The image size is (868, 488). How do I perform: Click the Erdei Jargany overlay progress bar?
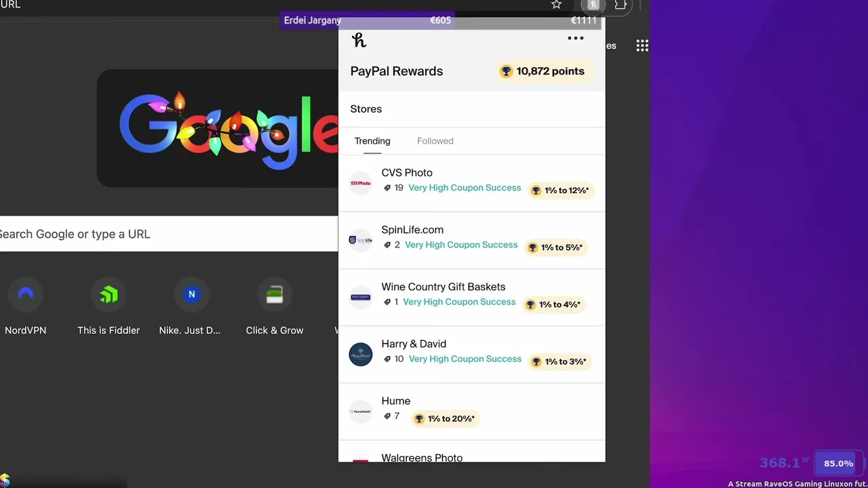click(441, 20)
